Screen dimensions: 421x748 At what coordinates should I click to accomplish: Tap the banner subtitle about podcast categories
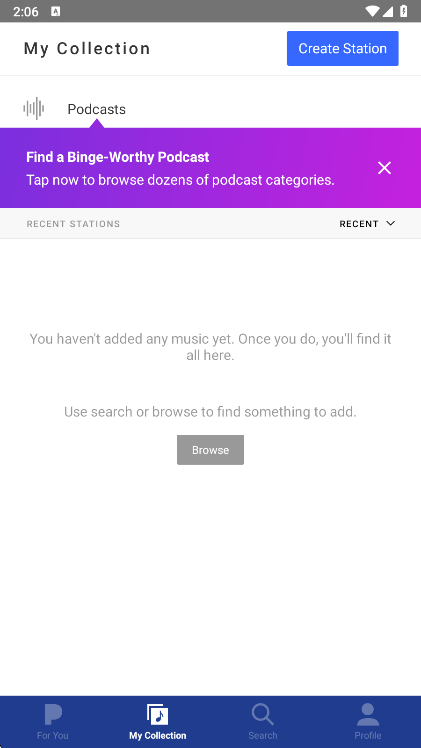(180, 180)
